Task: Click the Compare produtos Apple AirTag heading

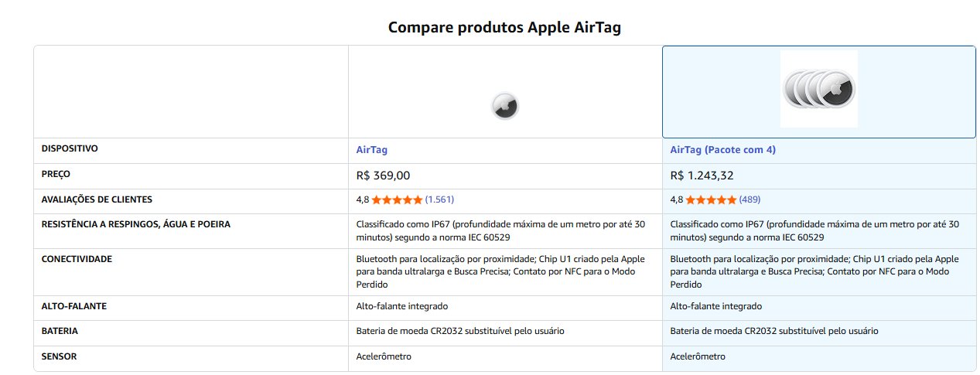Action: (x=504, y=28)
